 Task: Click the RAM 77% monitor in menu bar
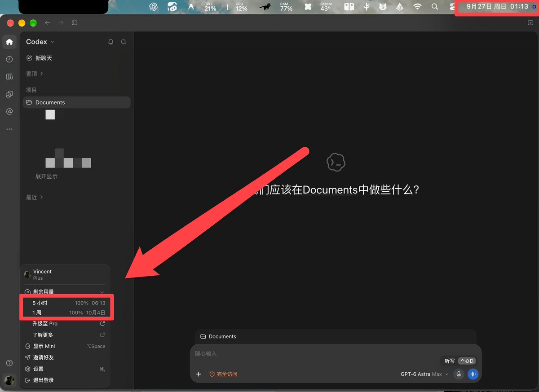[x=286, y=7]
